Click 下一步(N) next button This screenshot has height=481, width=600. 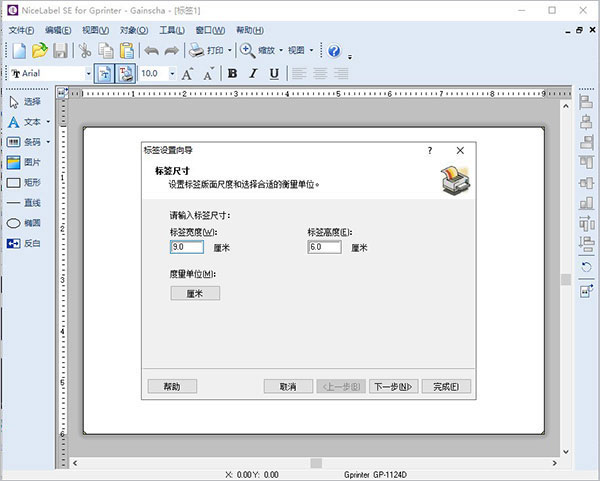click(393, 386)
